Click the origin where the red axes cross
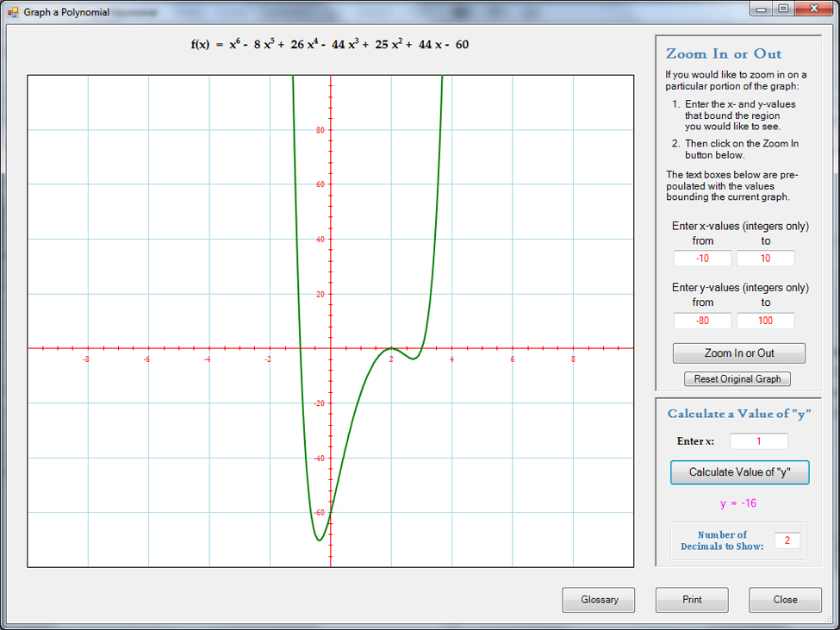This screenshot has height=630, width=840. point(331,348)
